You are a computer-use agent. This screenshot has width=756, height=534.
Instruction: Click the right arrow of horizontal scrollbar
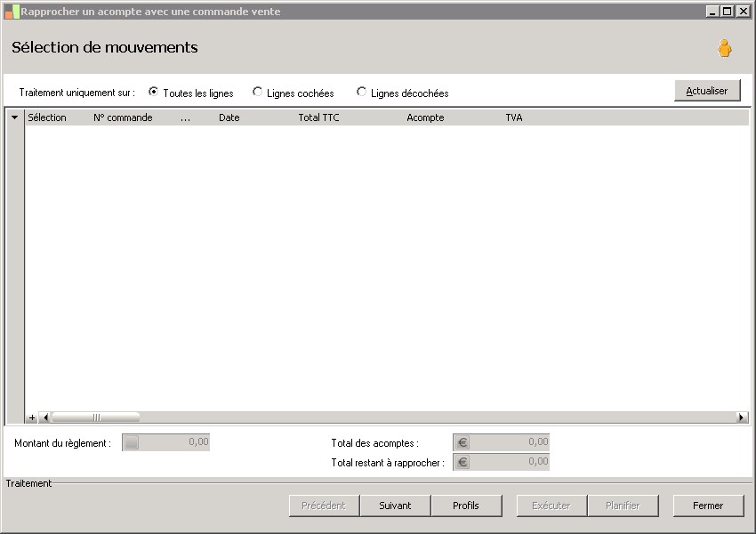pyautogui.click(x=743, y=417)
